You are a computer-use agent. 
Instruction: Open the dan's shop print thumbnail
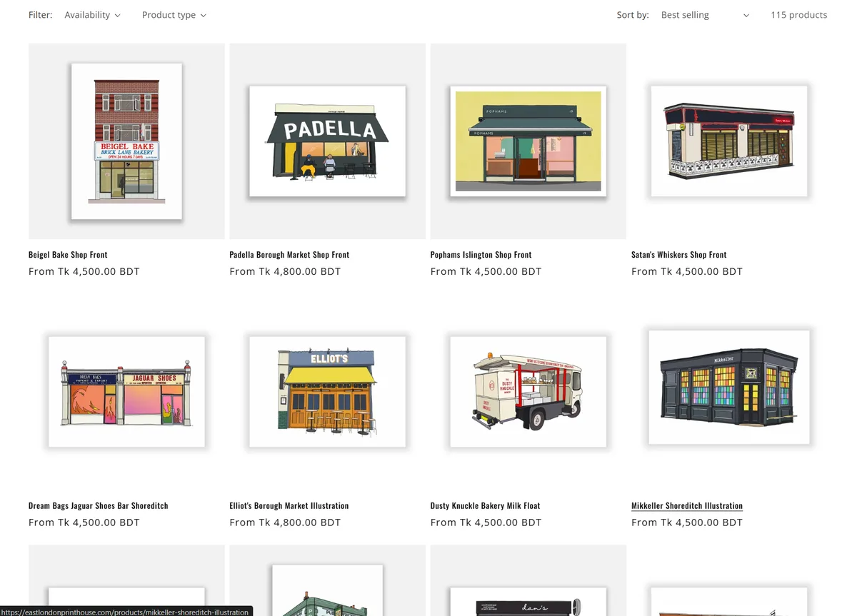528,580
